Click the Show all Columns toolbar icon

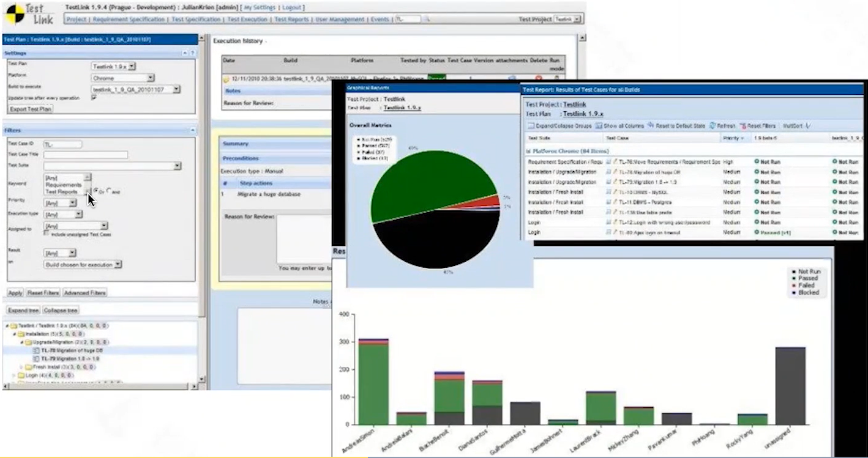(599, 125)
